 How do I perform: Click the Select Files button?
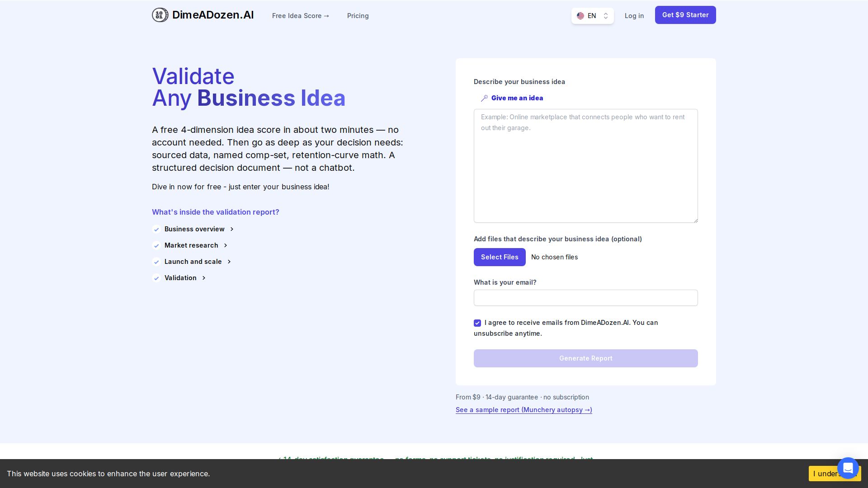click(500, 257)
